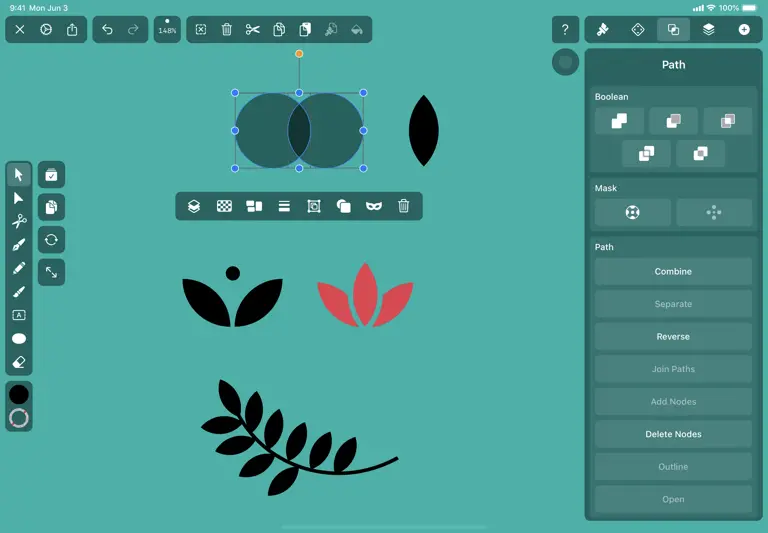This screenshot has height=533, width=768.
Task: Click the checkerboard opacity icon
Action: 224,206
